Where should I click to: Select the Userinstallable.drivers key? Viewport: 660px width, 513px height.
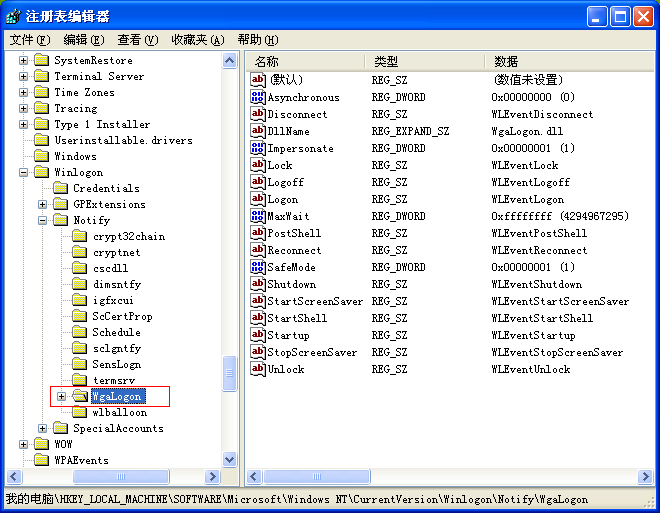click(123, 140)
